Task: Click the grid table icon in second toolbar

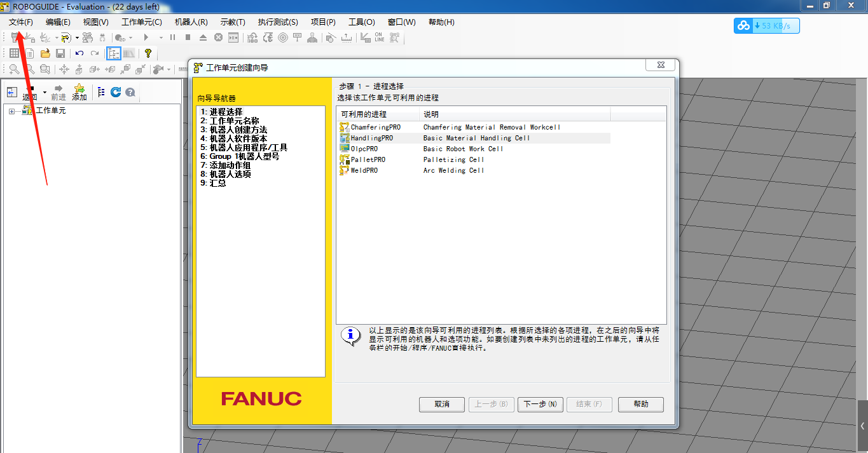Action: tap(14, 53)
